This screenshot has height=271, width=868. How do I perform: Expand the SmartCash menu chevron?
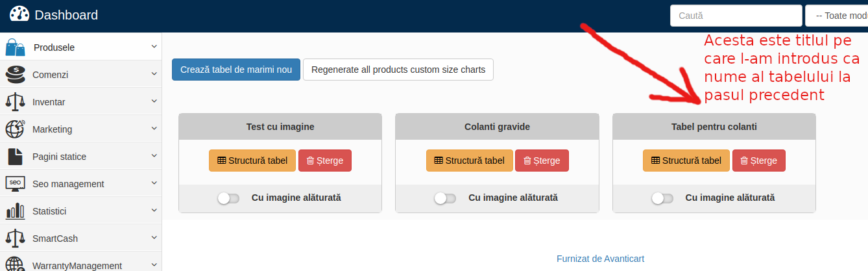[x=154, y=238]
